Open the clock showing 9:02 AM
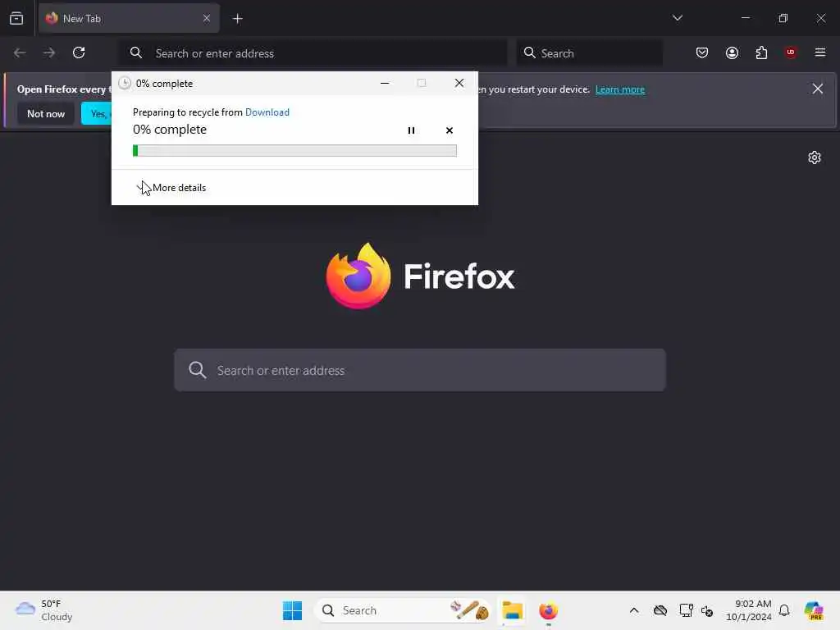The width and height of the screenshot is (840, 630). [748, 610]
